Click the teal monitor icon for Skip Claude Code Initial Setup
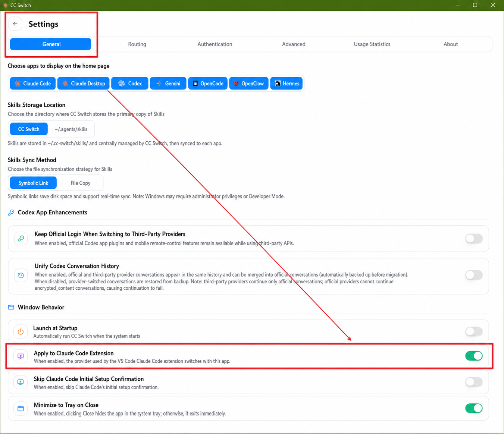 pyautogui.click(x=21, y=382)
